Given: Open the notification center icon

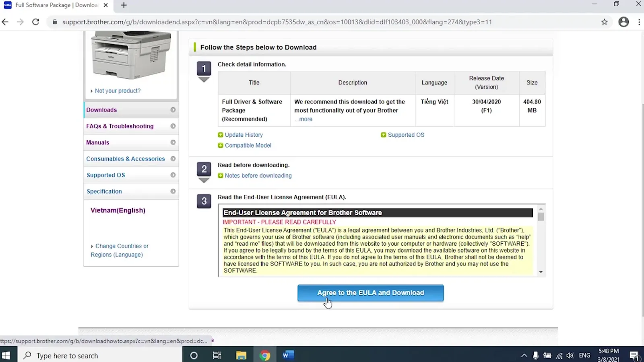Looking at the screenshot, I should (634, 356).
